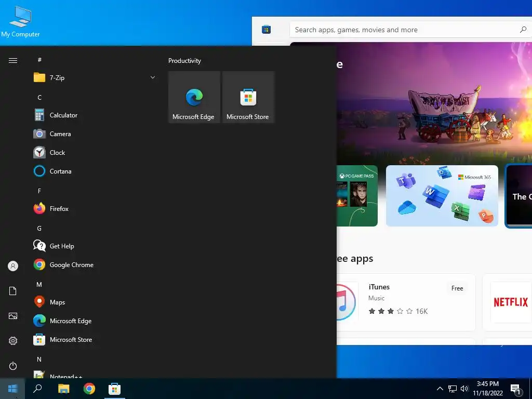Click the N letter header in app list
The width and height of the screenshot is (532, 399).
39,359
